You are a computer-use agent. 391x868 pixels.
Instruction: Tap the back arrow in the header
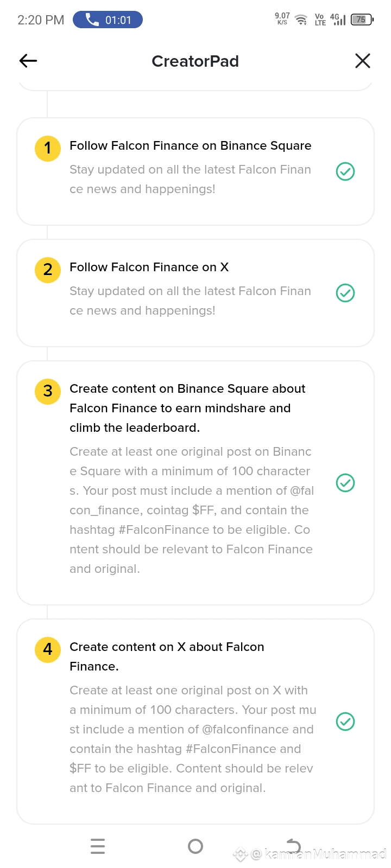28,61
